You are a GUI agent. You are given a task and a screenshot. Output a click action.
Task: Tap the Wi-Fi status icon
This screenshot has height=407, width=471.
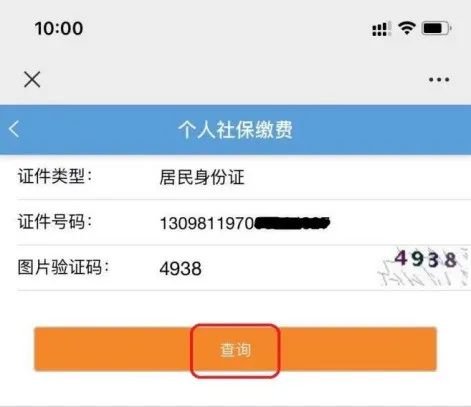pos(407,28)
